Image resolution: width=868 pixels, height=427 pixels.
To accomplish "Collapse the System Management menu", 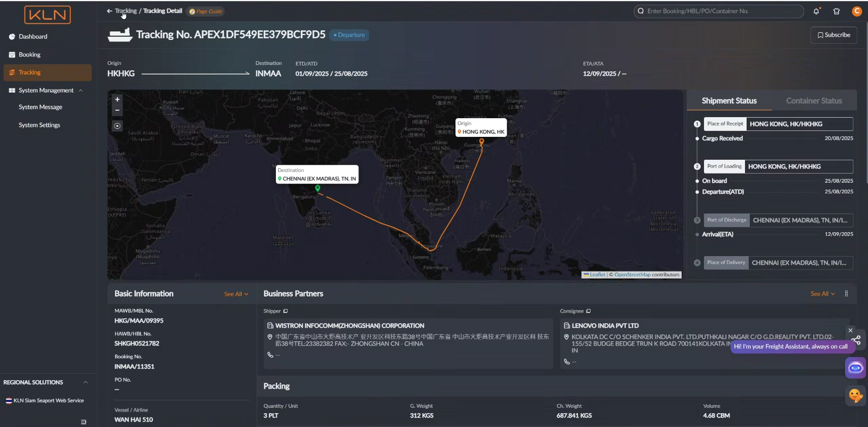I will click(x=81, y=91).
